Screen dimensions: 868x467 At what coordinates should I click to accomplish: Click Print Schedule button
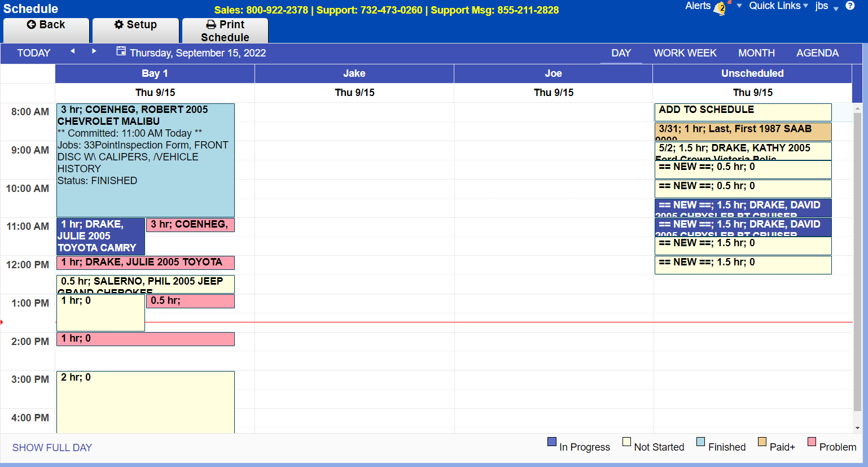click(225, 30)
